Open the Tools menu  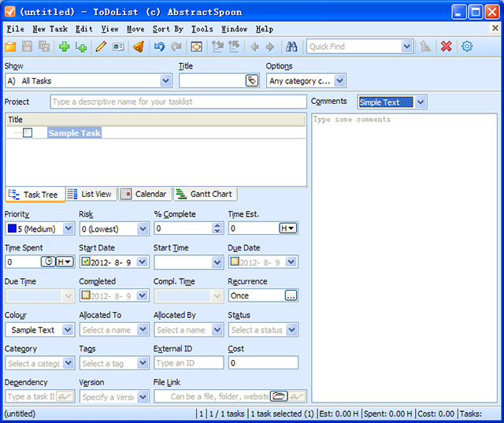click(202, 29)
